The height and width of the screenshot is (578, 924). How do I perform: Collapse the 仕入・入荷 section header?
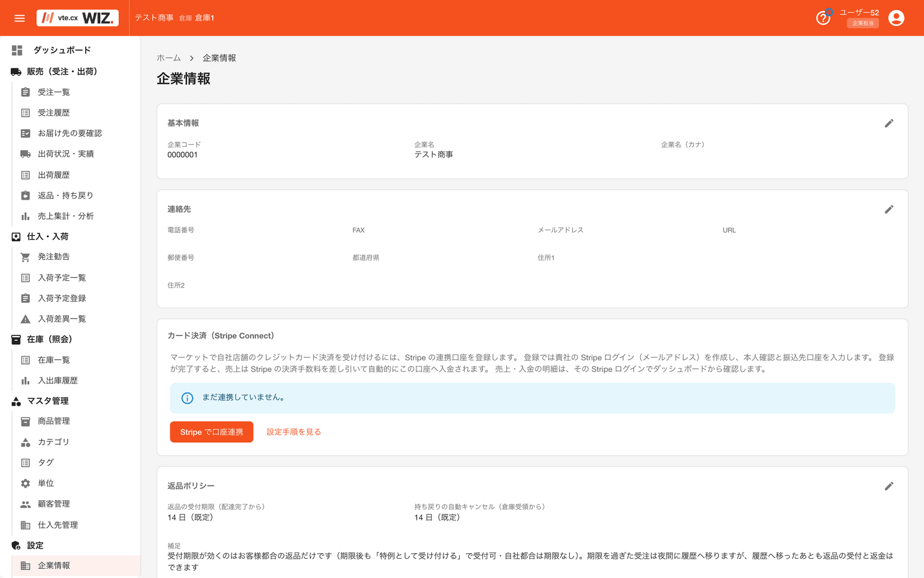click(70, 237)
